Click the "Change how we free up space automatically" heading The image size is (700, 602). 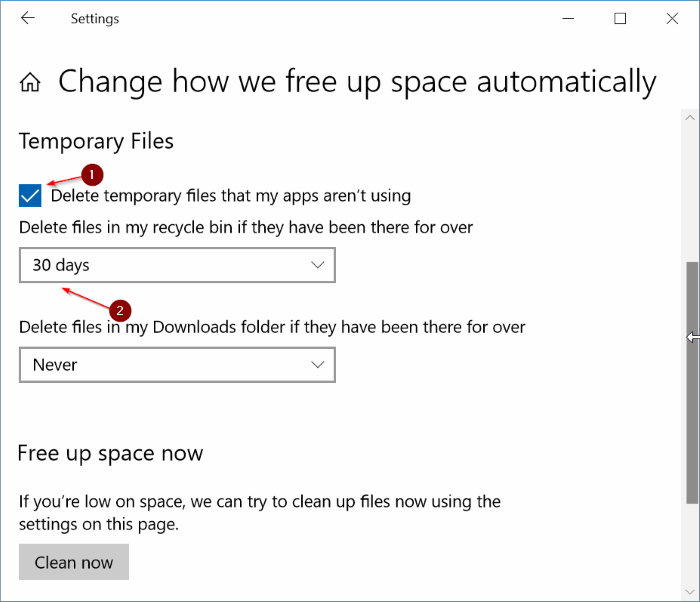[357, 82]
